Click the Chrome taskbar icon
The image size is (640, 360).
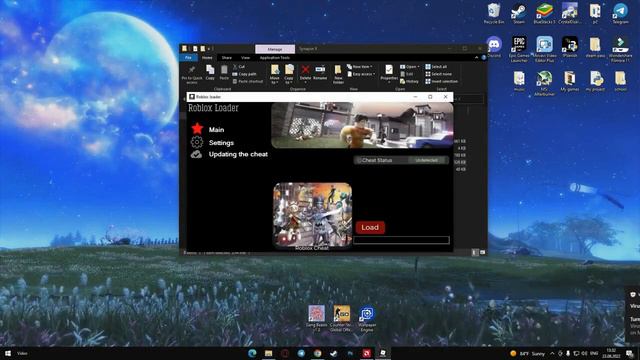point(318,353)
